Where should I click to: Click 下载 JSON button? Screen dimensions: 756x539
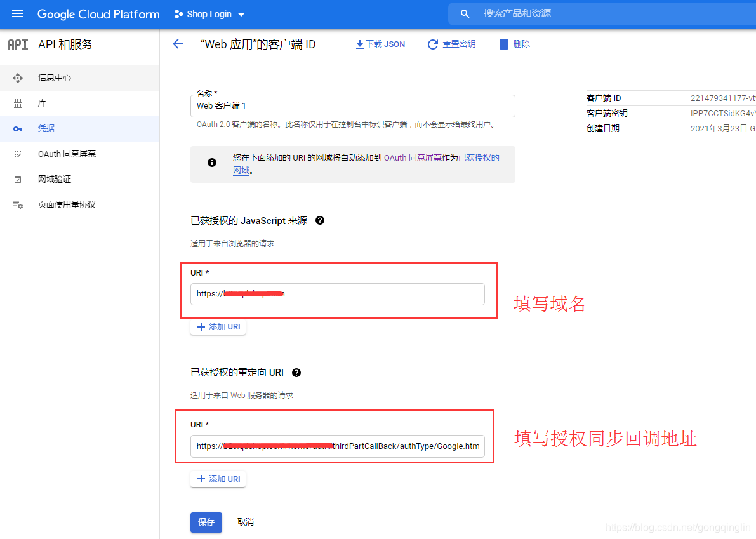(x=380, y=44)
